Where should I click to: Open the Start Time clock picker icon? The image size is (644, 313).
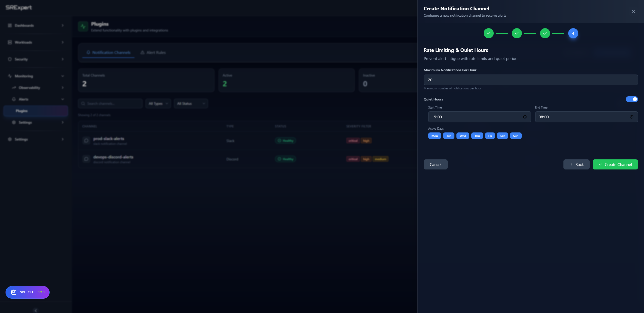(525, 117)
